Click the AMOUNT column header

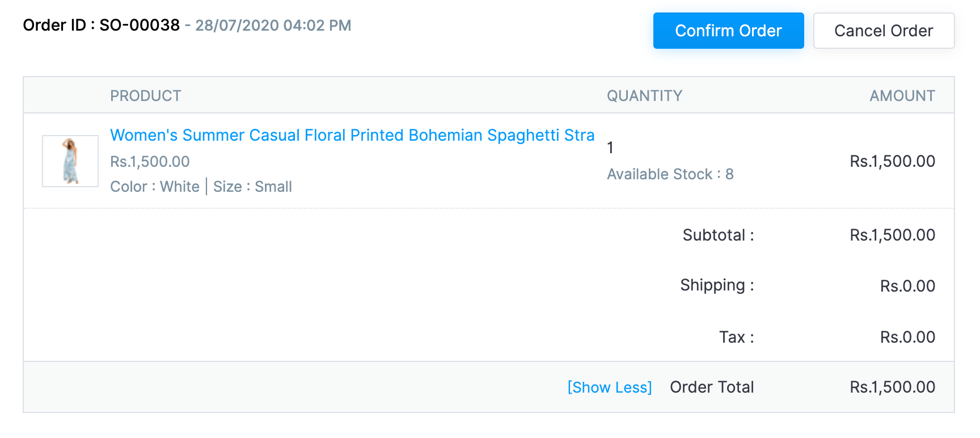[902, 96]
